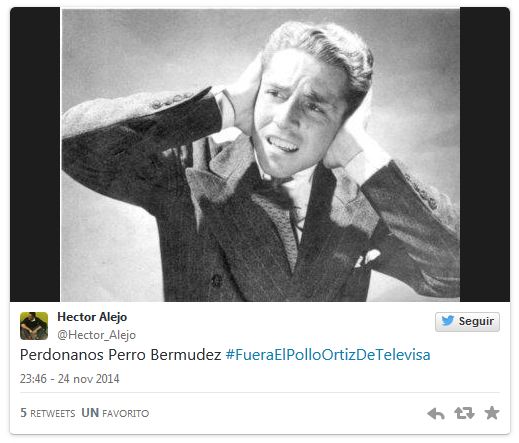Click the word RETWEETS in the stats row
The height and width of the screenshot is (443, 519).
pyautogui.click(x=53, y=414)
